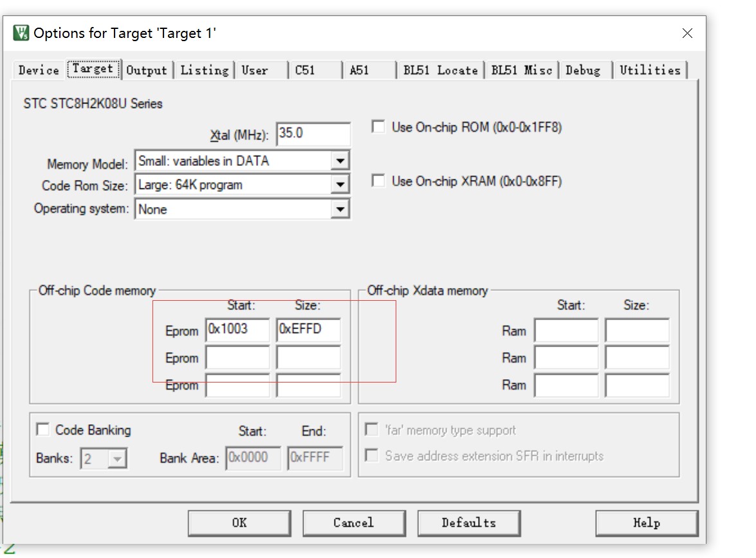The image size is (756, 558).
Task: Click second Ram Start field
Action: [x=566, y=357]
